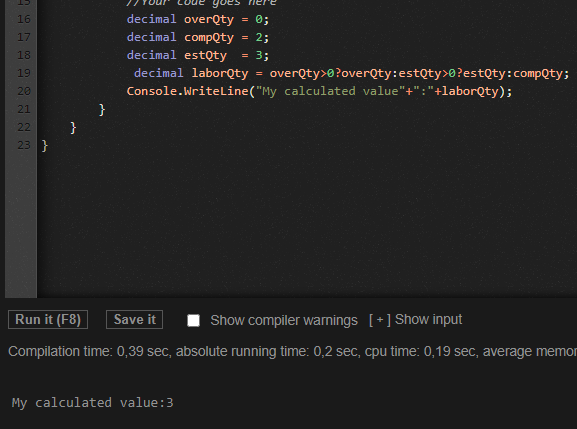Click the decimal keyword on line 16

(x=151, y=19)
